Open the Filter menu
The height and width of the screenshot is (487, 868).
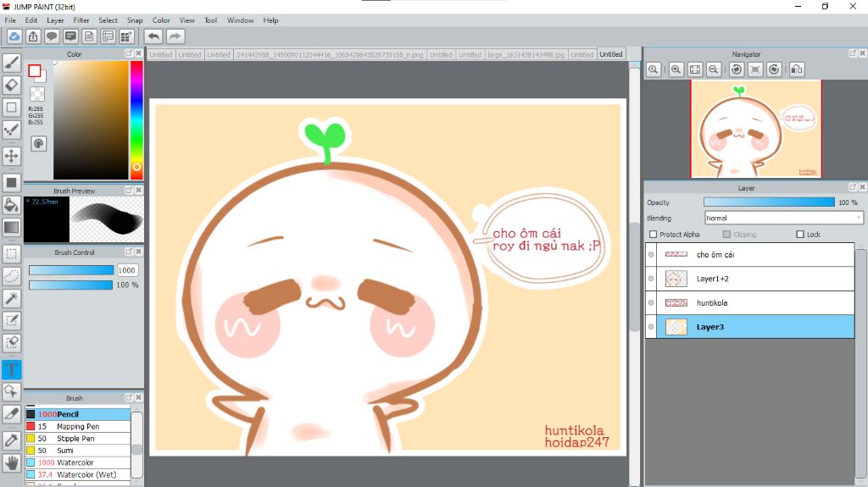81,20
